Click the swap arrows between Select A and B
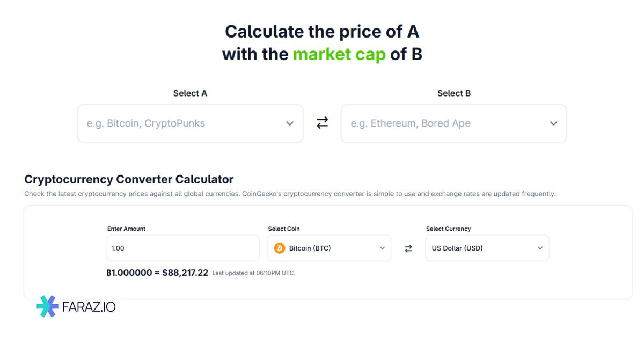 coord(322,123)
